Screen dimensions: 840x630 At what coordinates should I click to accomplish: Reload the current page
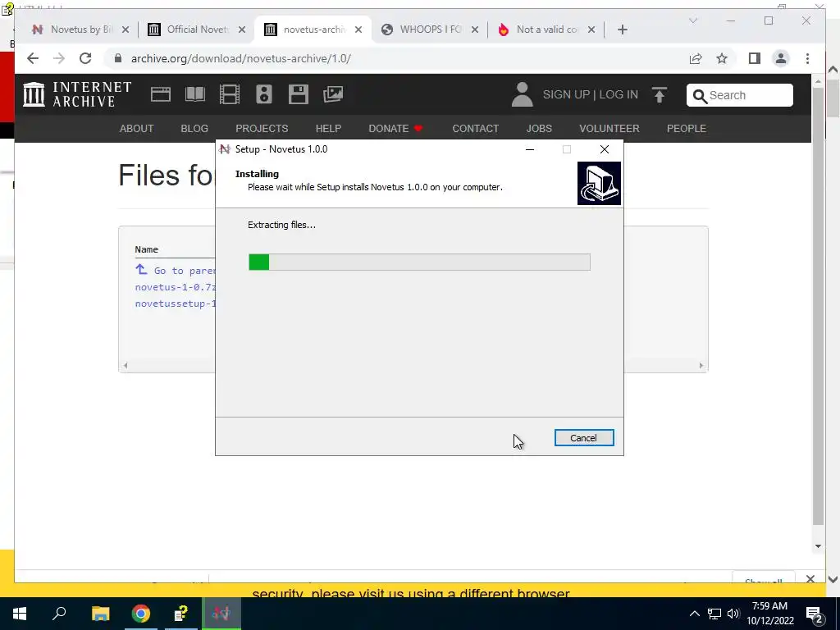85,58
